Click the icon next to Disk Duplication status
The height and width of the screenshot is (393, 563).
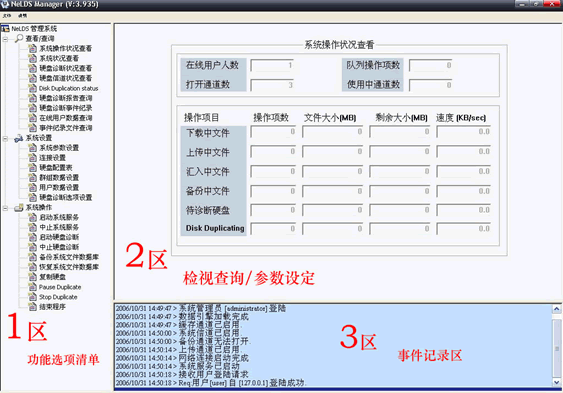pos(33,88)
